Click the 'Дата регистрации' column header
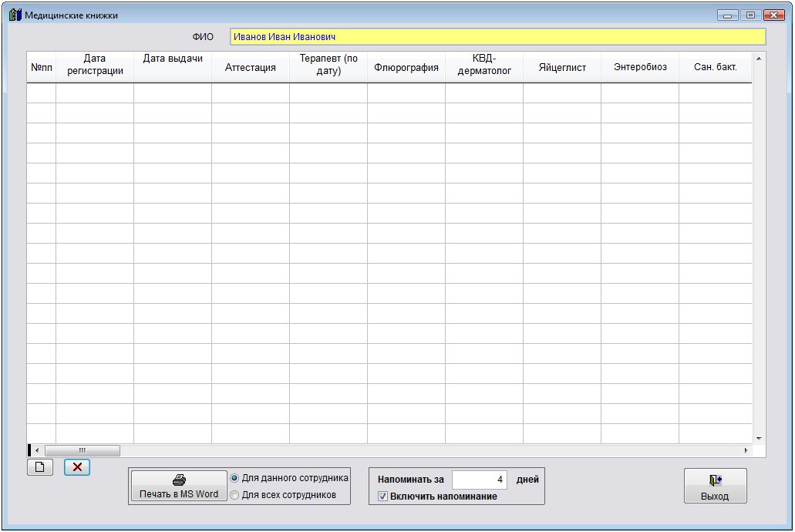The width and height of the screenshot is (795, 532). click(95, 67)
